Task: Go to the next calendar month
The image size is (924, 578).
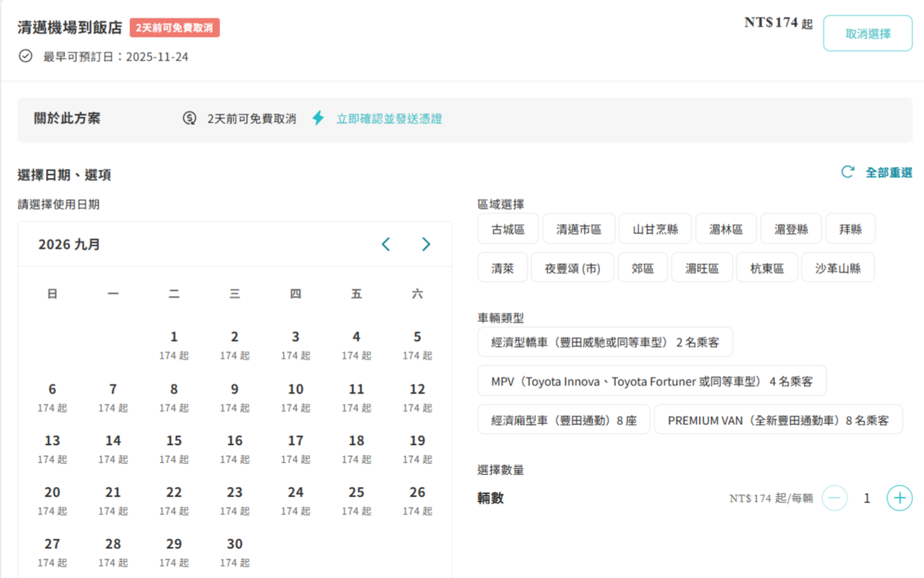Action: 426,244
